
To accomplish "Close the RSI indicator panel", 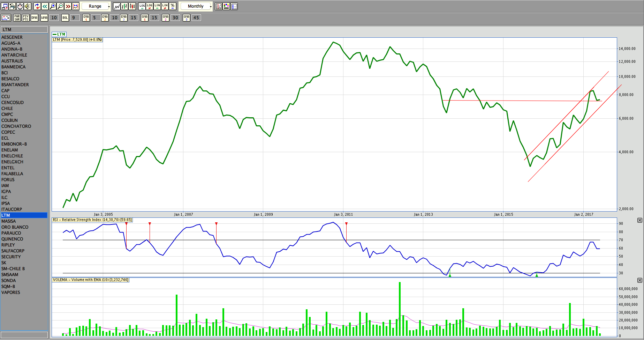I will [x=639, y=220].
